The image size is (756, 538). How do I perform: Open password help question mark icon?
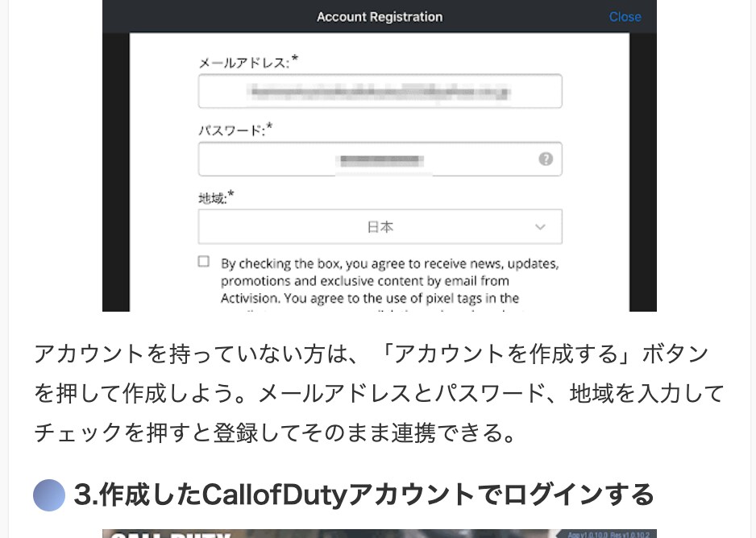point(546,159)
